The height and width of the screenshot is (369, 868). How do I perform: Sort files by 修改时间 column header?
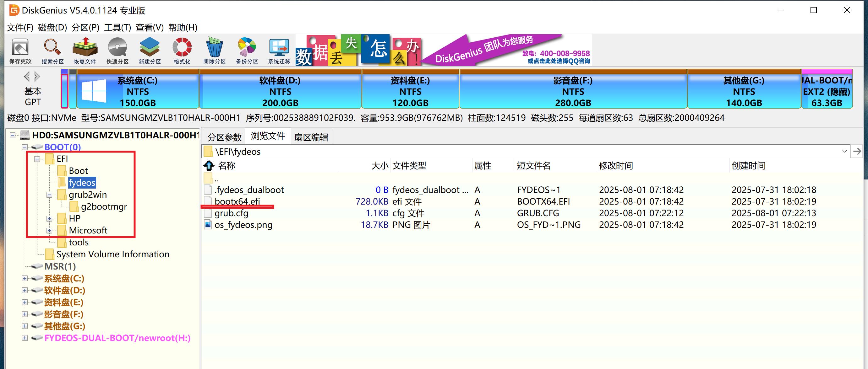tap(663, 166)
